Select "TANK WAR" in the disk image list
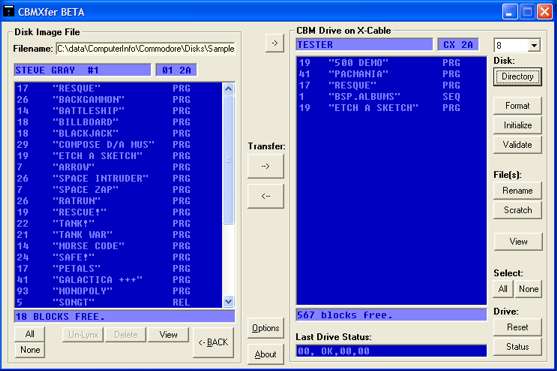Viewport: 557px width, 371px height. (x=118, y=235)
